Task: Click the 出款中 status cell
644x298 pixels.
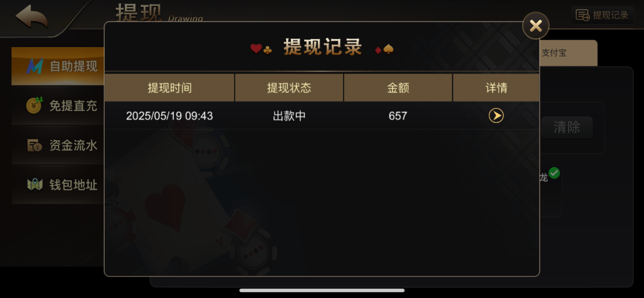Action: (x=289, y=115)
